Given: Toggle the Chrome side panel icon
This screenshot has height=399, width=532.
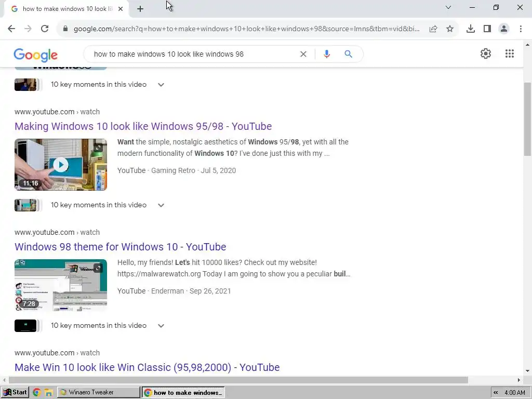Looking at the screenshot, I should coord(487,29).
